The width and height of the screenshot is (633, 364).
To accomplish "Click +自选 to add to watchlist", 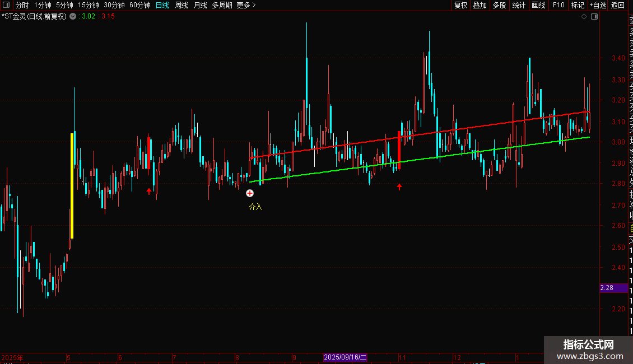I will tap(598, 5).
